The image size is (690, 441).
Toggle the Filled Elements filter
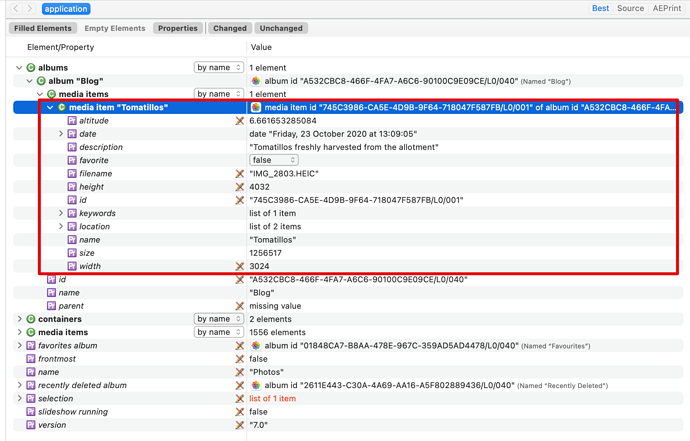43,28
